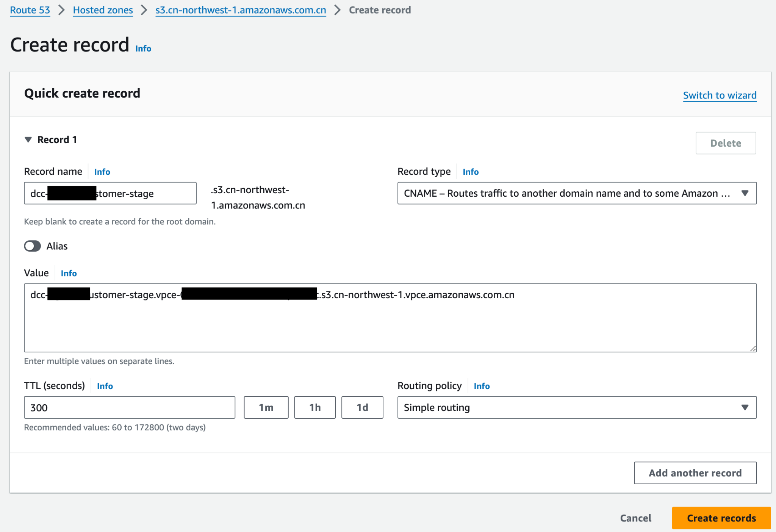
Task: Click the disabled Delete button
Action: (x=726, y=143)
